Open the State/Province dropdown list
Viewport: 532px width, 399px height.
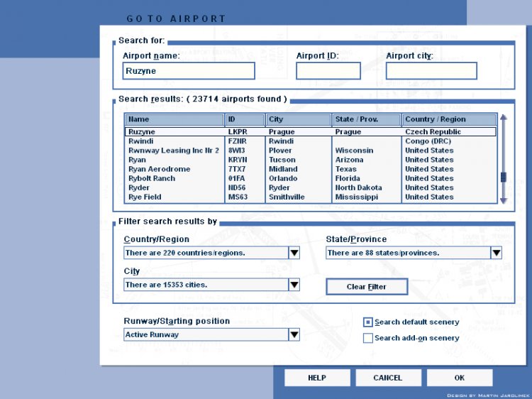(x=496, y=253)
